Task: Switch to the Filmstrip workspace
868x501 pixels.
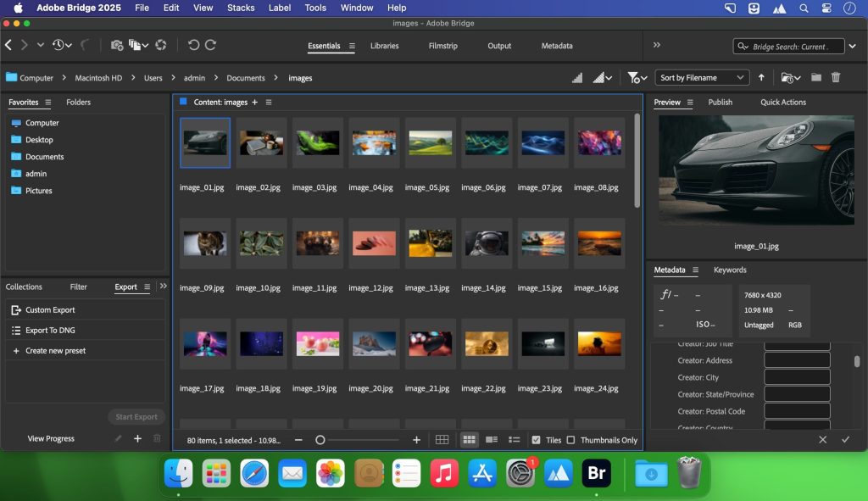Action: (443, 46)
